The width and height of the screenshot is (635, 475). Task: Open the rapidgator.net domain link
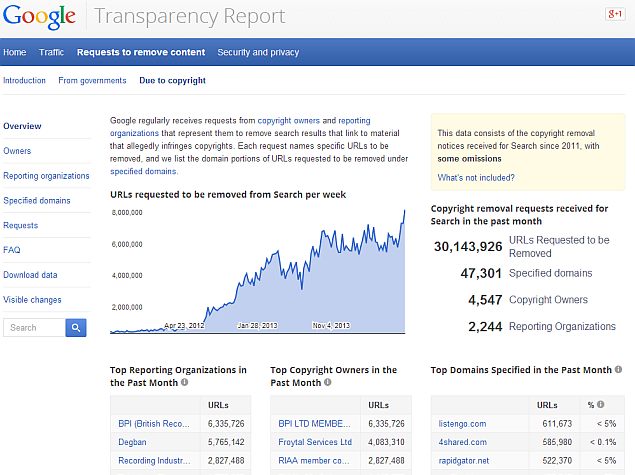tap(464, 460)
